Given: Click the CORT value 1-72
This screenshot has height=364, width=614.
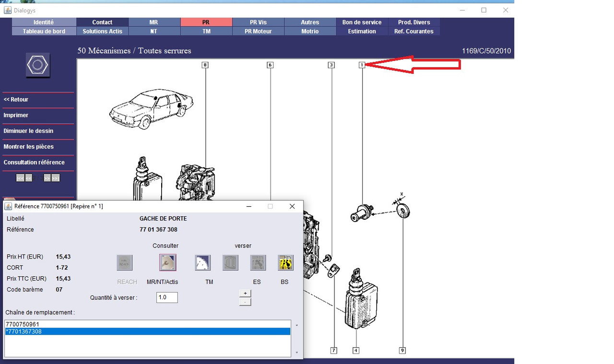Looking at the screenshot, I should tap(62, 268).
